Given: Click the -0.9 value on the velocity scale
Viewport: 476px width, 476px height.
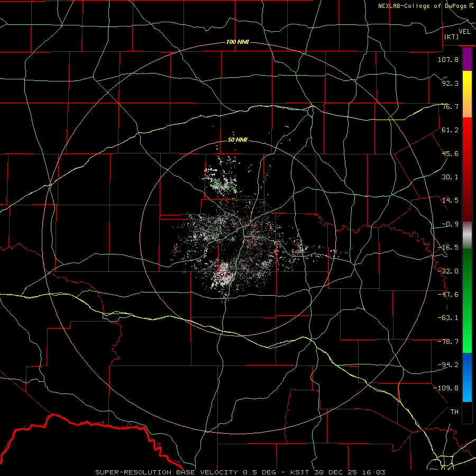Looking at the screenshot, I should (450, 224).
